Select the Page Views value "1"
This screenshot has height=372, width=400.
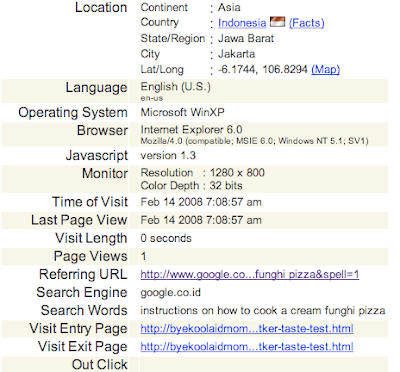pyautogui.click(x=143, y=256)
